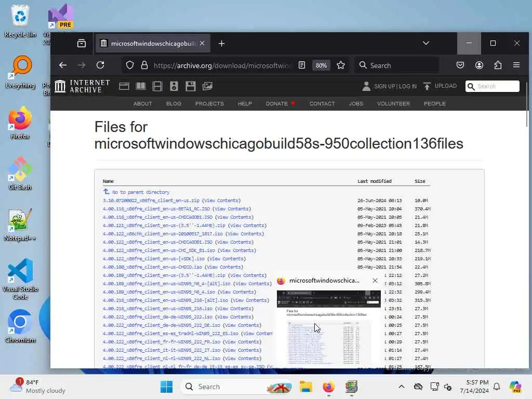
Task: Open the Chromium desktop shortcut
Action: coord(20,326)
